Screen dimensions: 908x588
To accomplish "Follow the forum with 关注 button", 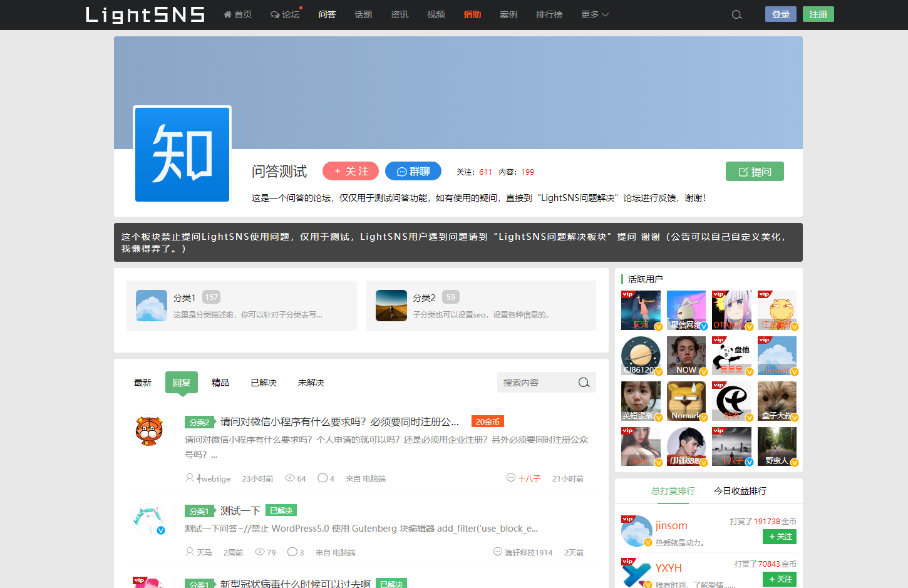I will tap(351, 171).
